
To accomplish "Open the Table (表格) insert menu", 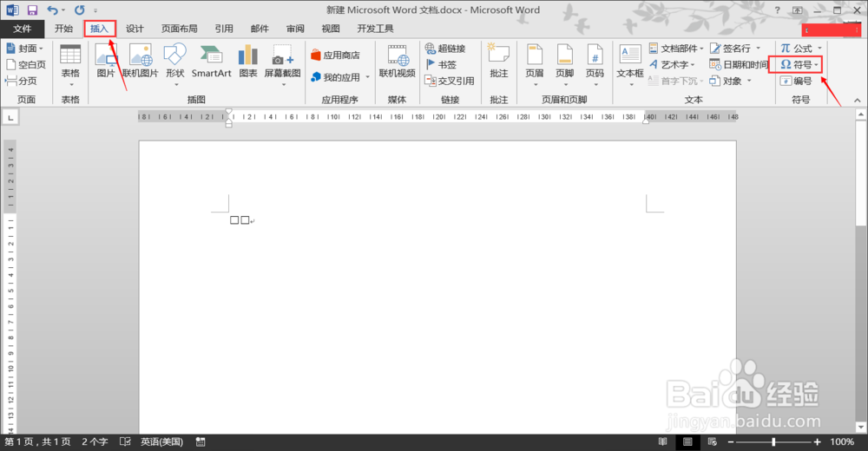I will point(70,65).
